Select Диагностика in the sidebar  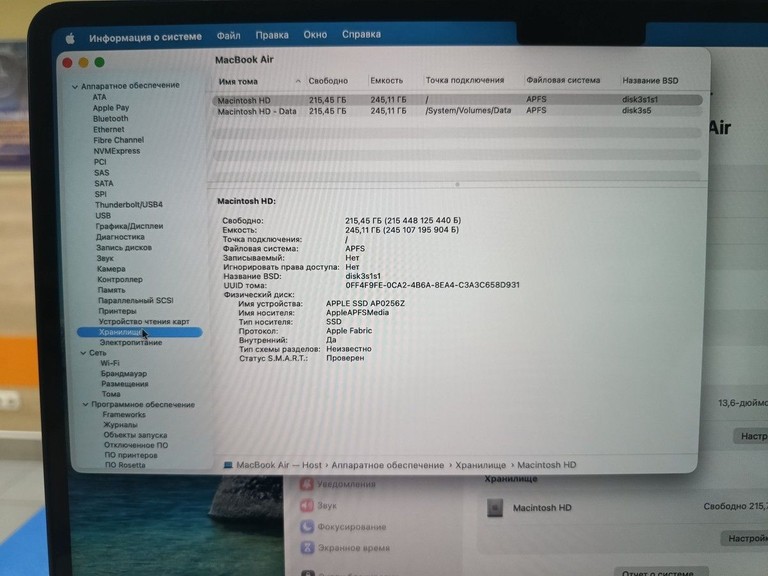[x=120, y=237]
